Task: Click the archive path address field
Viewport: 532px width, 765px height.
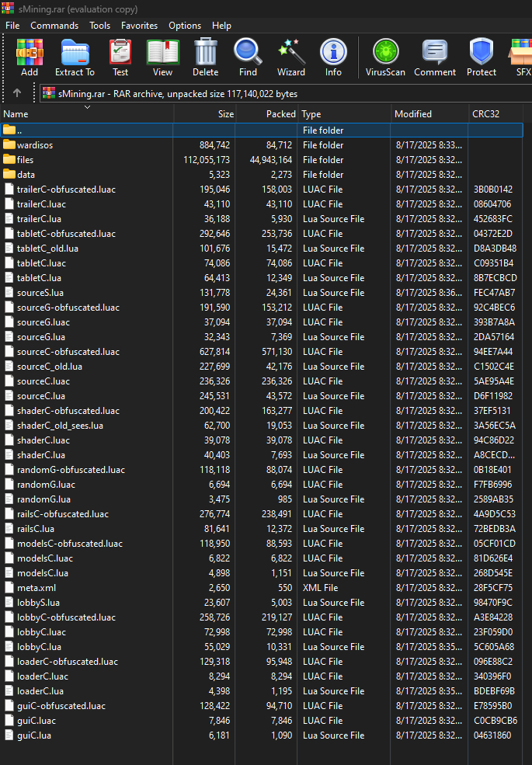Action: pos(286,93)
